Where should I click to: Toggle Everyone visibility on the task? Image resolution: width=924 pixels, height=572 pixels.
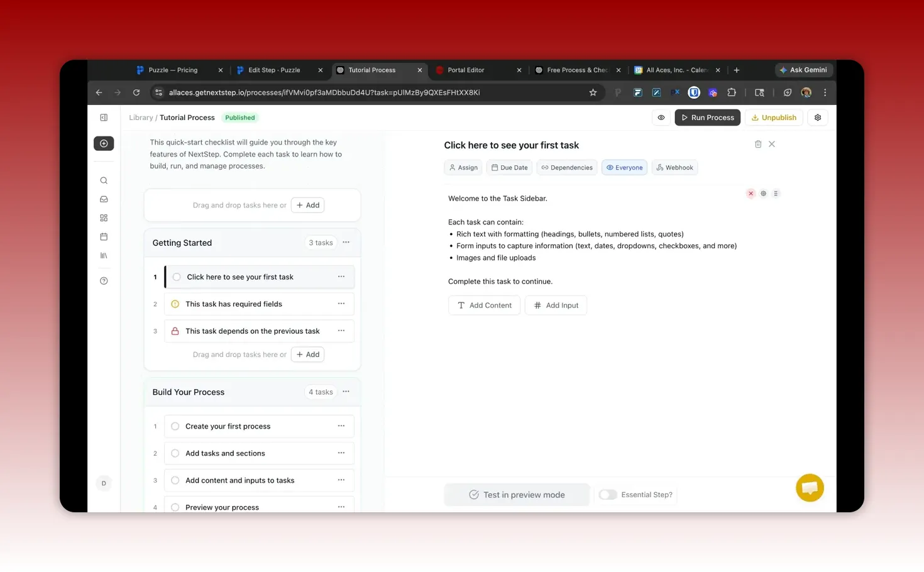(x=624, y=167)
